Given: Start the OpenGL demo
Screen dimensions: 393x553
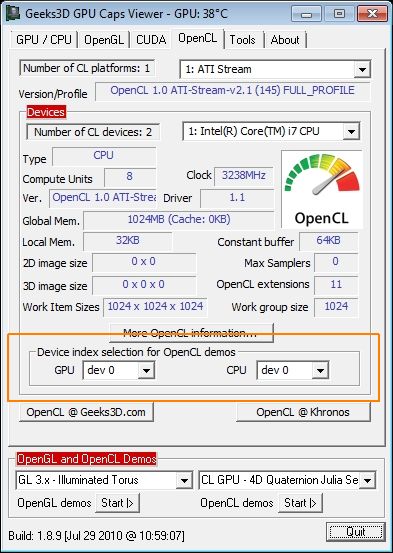Looking at the screenshot, I should [x=117, y=503].
